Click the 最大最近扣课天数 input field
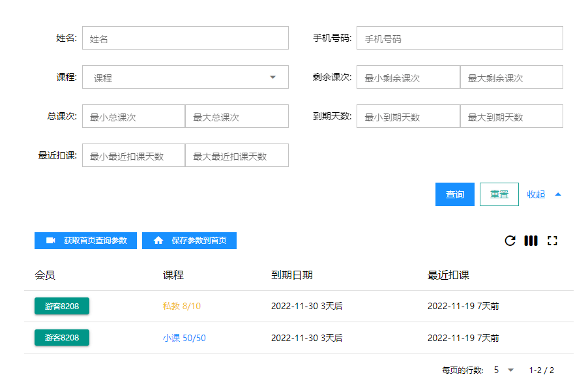Screen dimensions: 588x392 pos(237,156)
